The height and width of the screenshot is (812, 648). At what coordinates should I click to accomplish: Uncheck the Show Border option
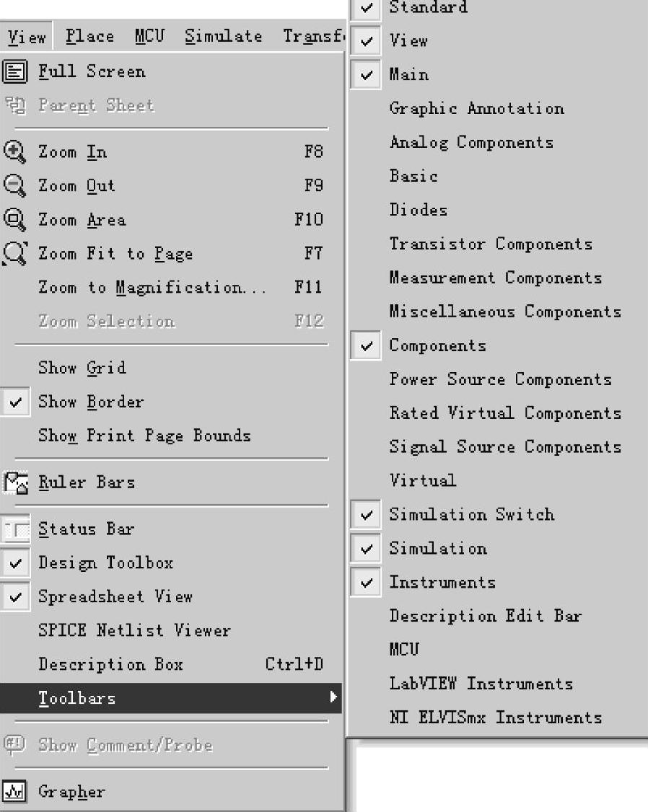coord(15,402)
